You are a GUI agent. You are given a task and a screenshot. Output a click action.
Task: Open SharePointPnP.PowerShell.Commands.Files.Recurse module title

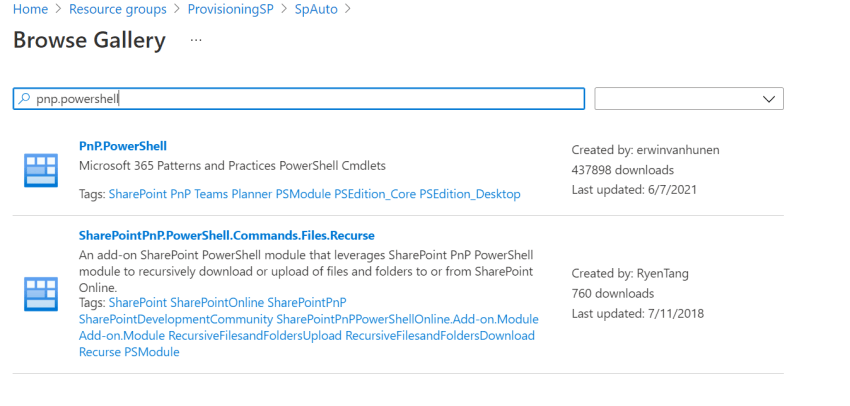point(226,235)
